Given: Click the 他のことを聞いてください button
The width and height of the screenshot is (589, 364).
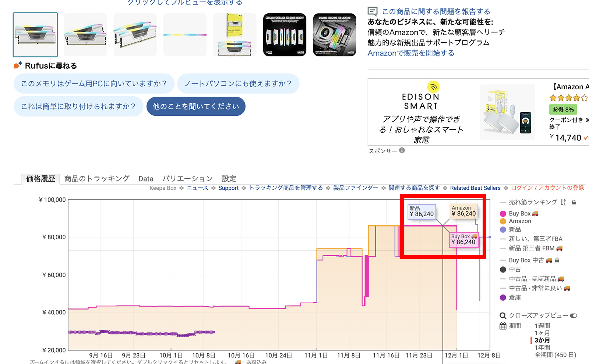Looking at the screenshot, I should [196, 106].
